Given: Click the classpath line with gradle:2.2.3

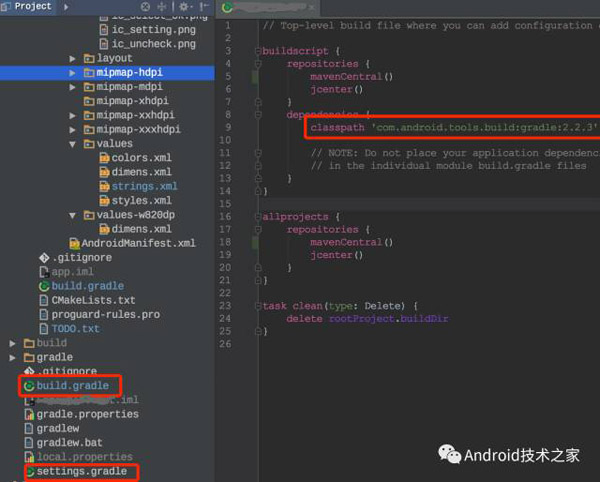Looking at the screenshot, I should [x=454, y=127].
